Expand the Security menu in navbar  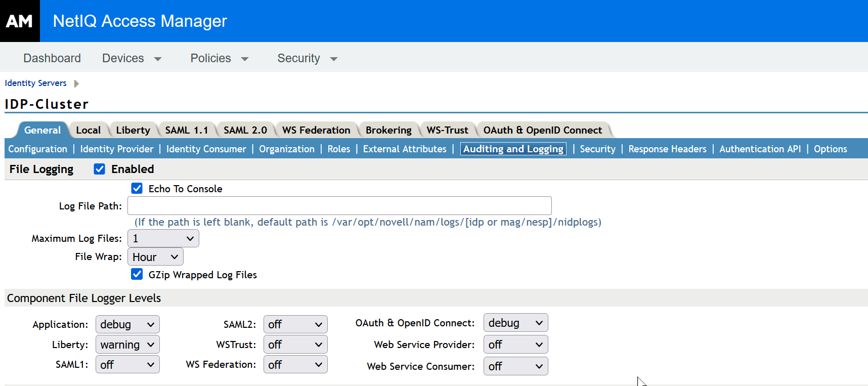click(307, 58)
